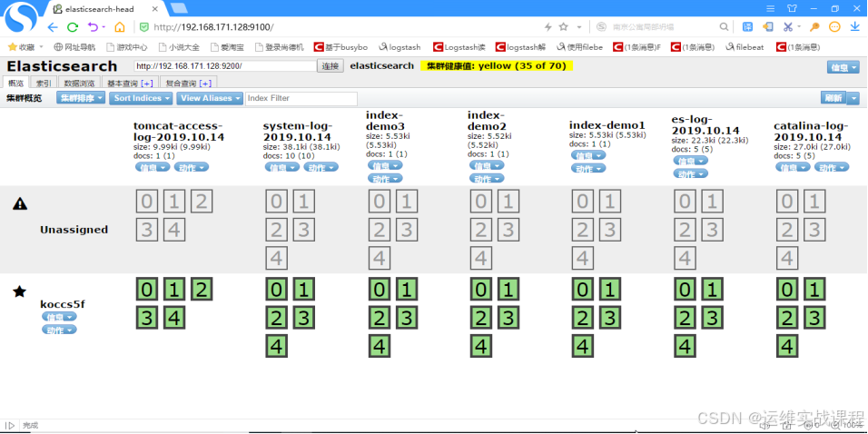Switch to the 复合查询 tab

pos(188,83)
